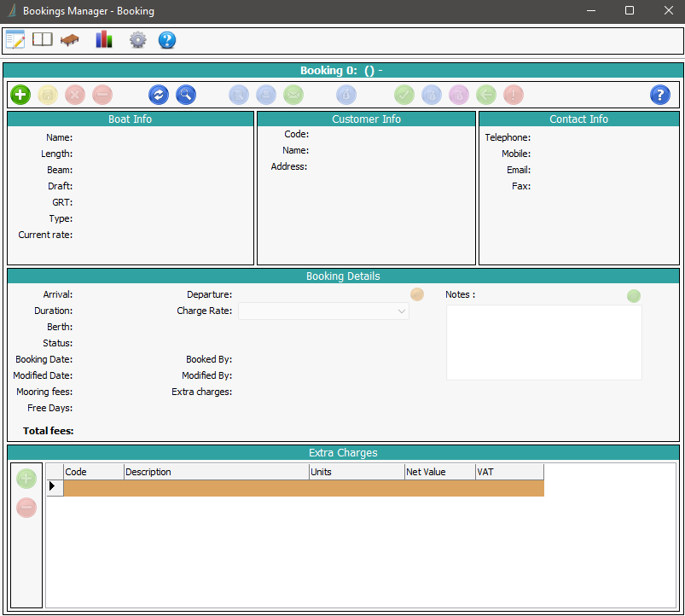This screenshot has width=685, height=616.
Task: Refresh booking with blue arrows icon
Action: click(159, 95)
